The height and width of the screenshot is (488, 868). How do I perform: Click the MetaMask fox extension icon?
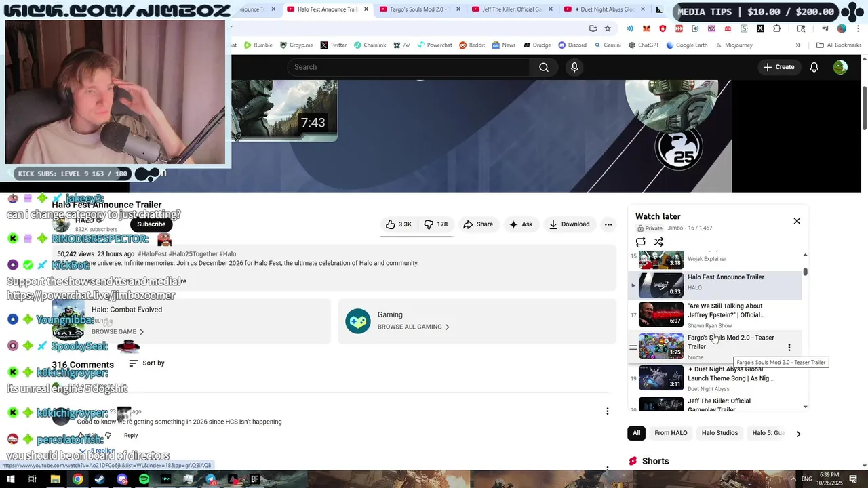646,28
